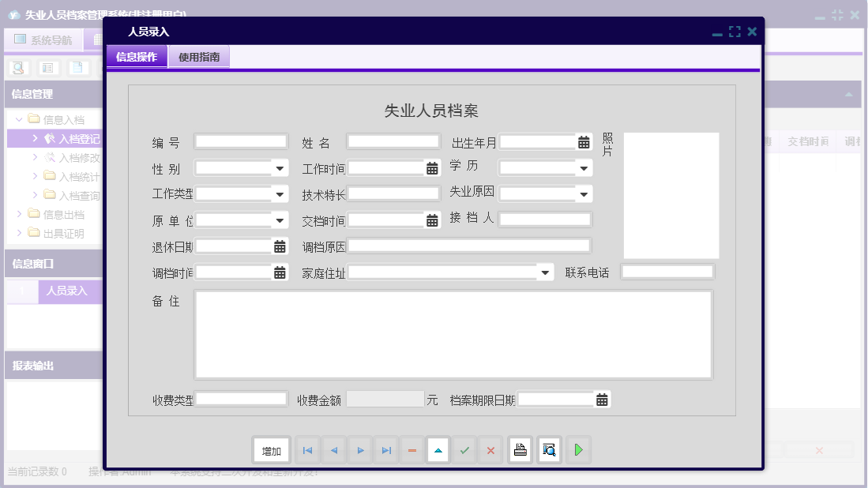Open the 失业原因 dropdown
868x488 pixels.
(582, 193)
